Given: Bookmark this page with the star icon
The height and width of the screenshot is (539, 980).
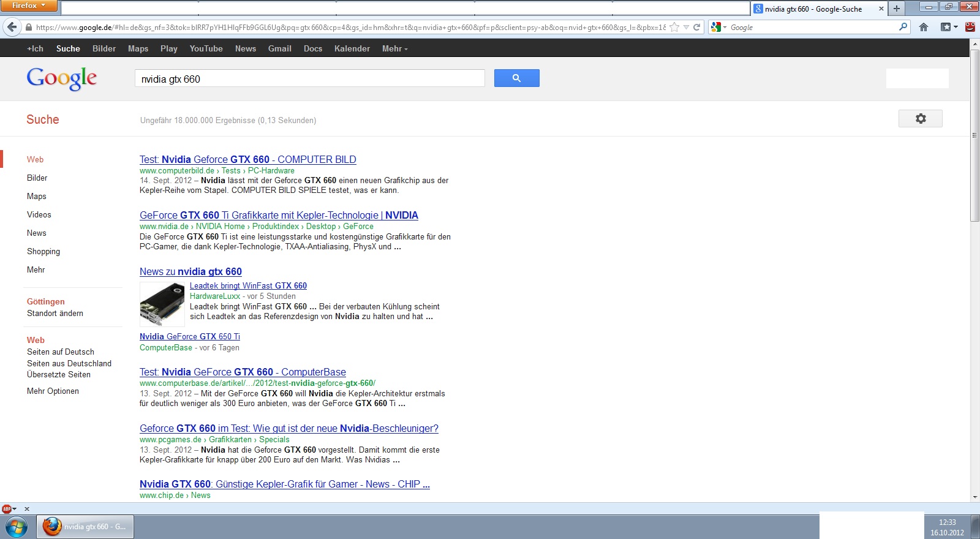Looking at the screenshot, I should click(674, 27).
